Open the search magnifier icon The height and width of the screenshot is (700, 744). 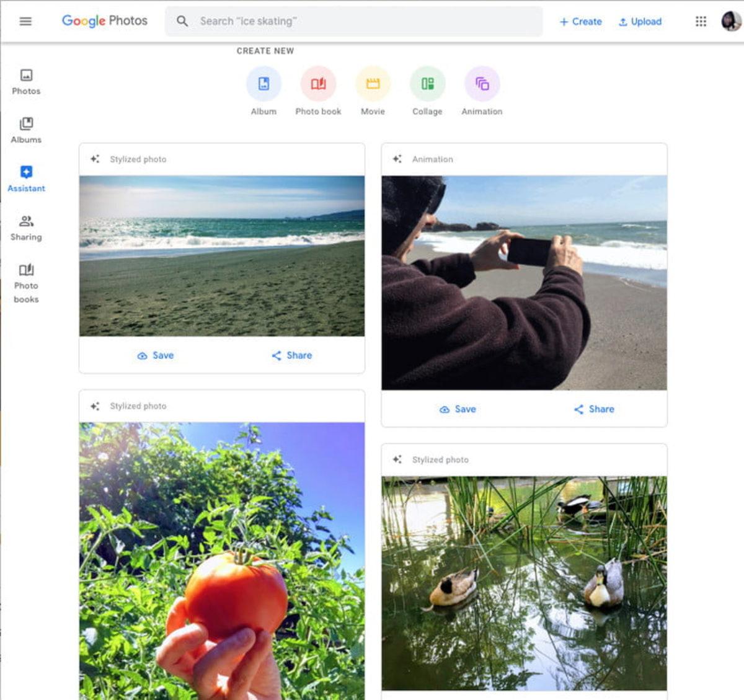[x=182, y=20]
